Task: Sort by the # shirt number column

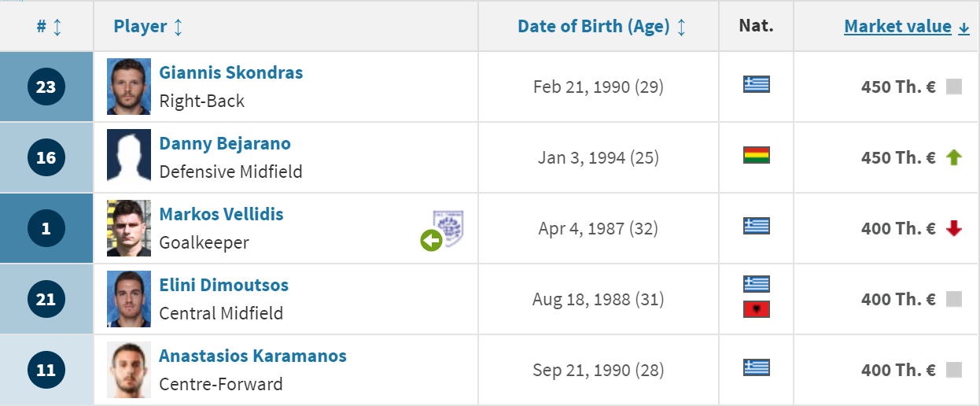Action: [49, 27]
